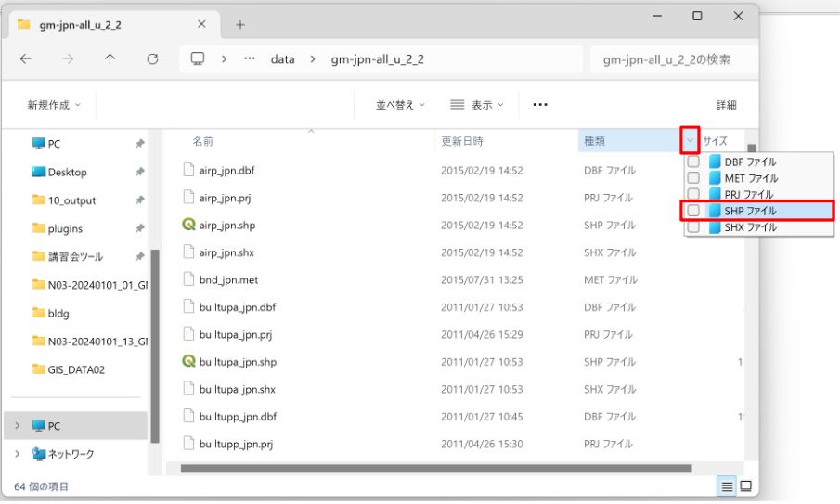Image resolution: width=840 pixels, height=504 pixels.
Task: Click file icon of airp_jpn.dbf
Action: (x=188, y=170)
